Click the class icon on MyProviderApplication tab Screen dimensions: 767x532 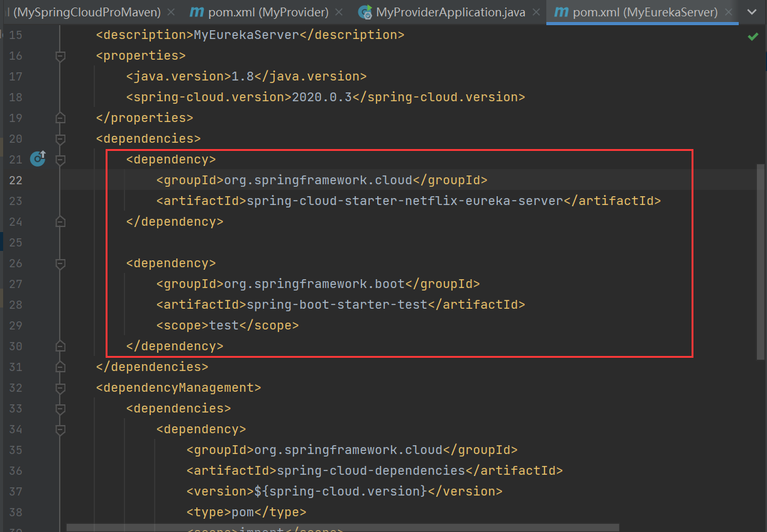364,12
